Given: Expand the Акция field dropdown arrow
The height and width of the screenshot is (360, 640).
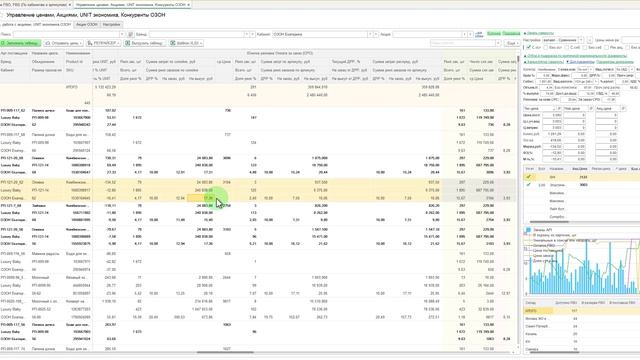Looking at the screenshot, I should tap(464, 34).
